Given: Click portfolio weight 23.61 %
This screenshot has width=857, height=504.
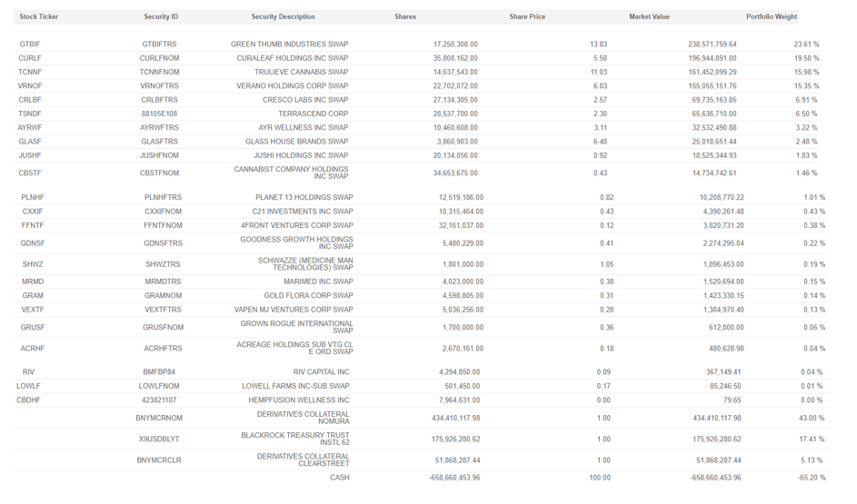Looking at the screenshot, I should (x=807, y=44).
